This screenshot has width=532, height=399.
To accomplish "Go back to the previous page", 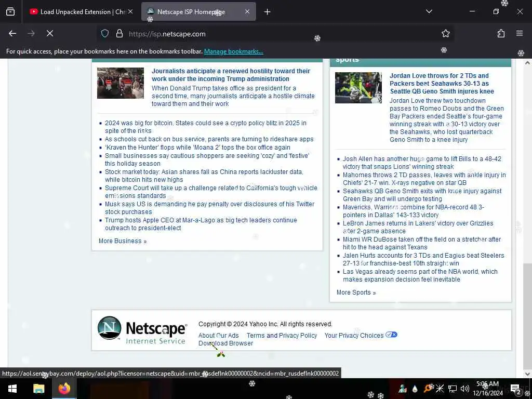I will click(12, 34).
